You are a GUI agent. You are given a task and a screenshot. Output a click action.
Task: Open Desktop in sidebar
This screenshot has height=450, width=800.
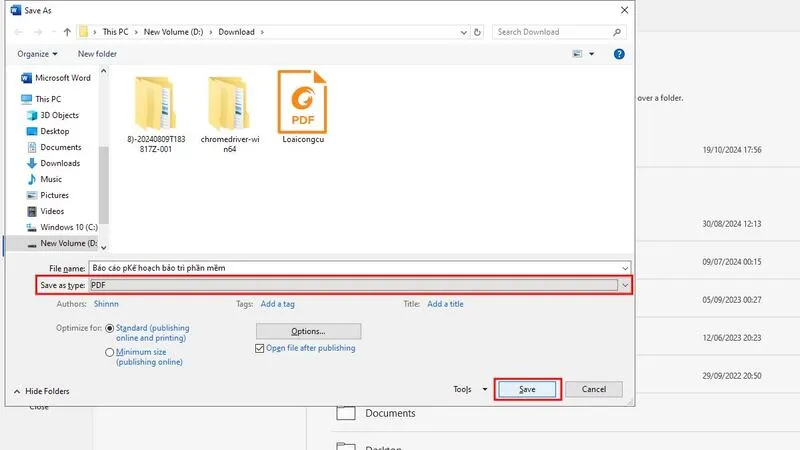[48, 131]
